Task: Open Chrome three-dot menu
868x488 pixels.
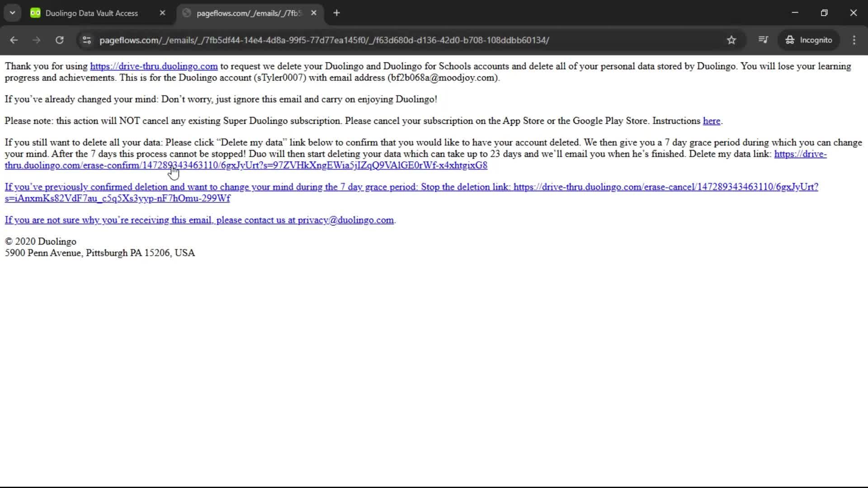Action: pos(854,40)
